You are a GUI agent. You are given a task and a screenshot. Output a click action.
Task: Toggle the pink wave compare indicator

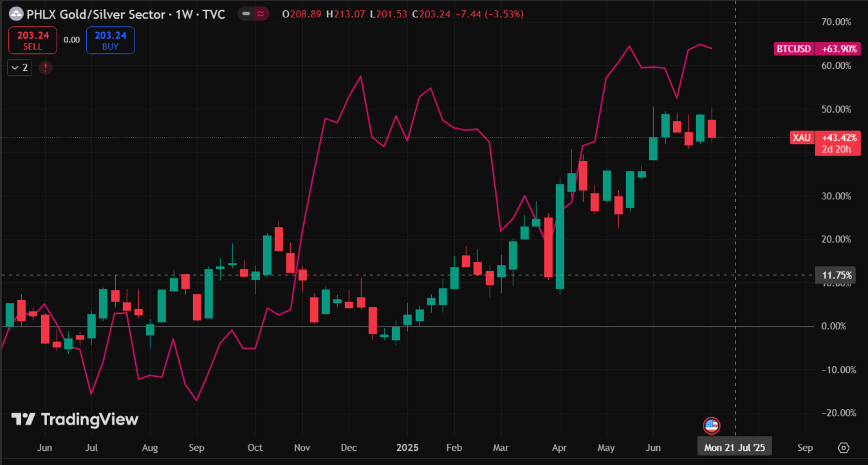coord(259,14)
